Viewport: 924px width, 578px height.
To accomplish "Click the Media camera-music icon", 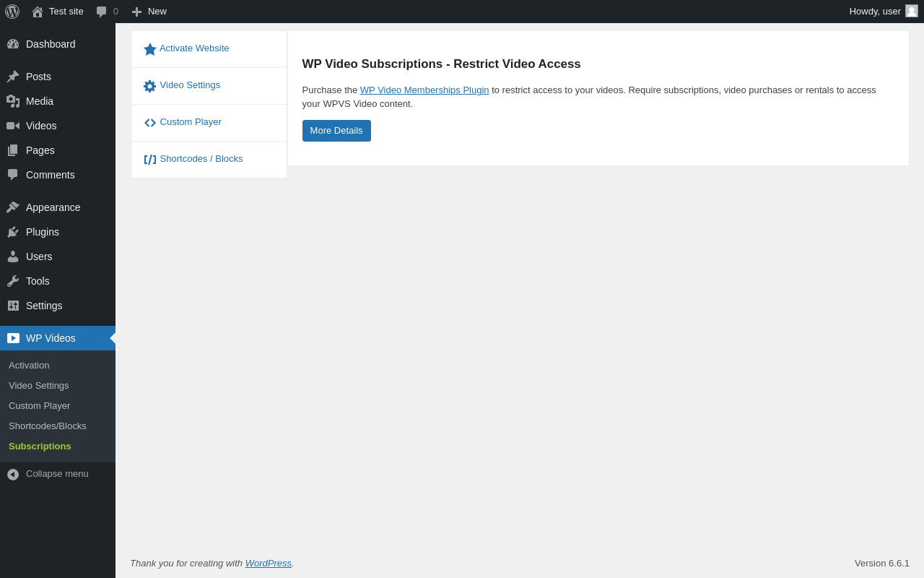I will (13, 101).
